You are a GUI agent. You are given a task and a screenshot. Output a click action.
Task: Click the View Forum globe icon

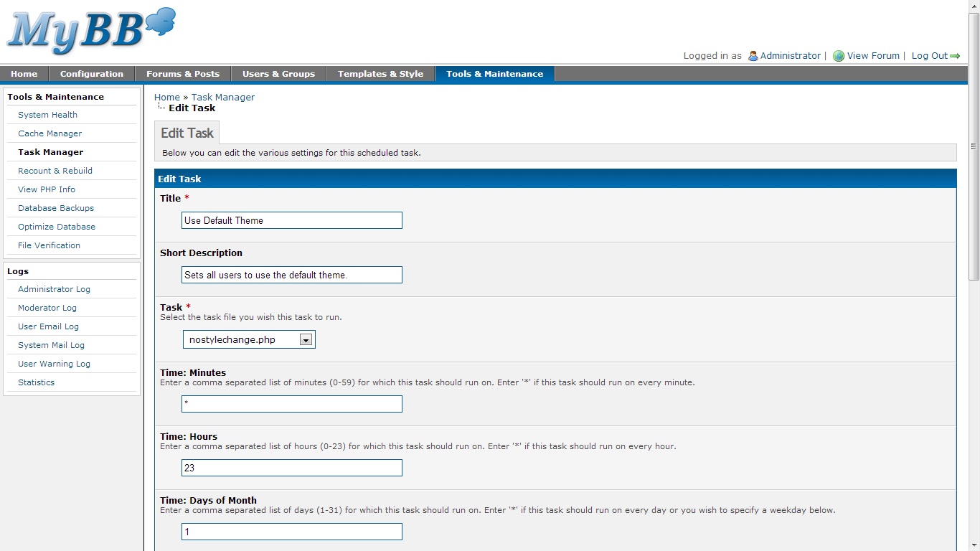click(x=838, y=56)
